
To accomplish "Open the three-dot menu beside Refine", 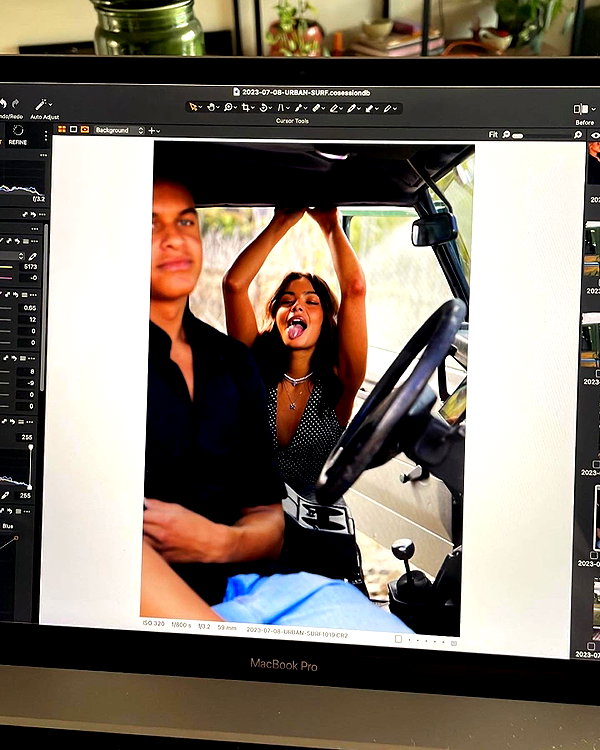I will 45,136.
